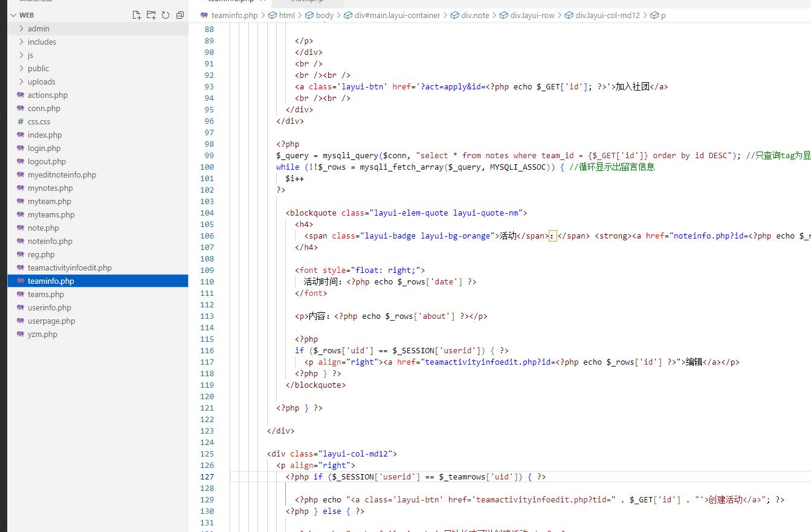Screen dimensions: 811x532
Task: Collapse the WEB explorer section
Action: 13,15
